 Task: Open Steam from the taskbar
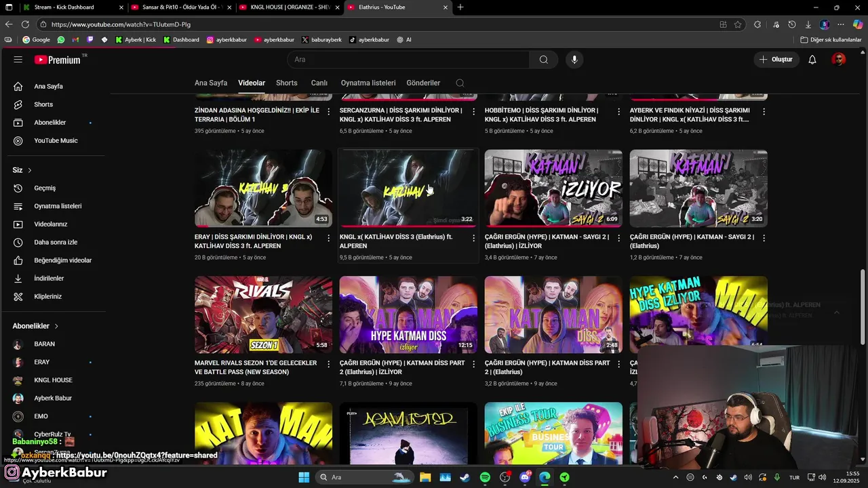pos(465,477)
